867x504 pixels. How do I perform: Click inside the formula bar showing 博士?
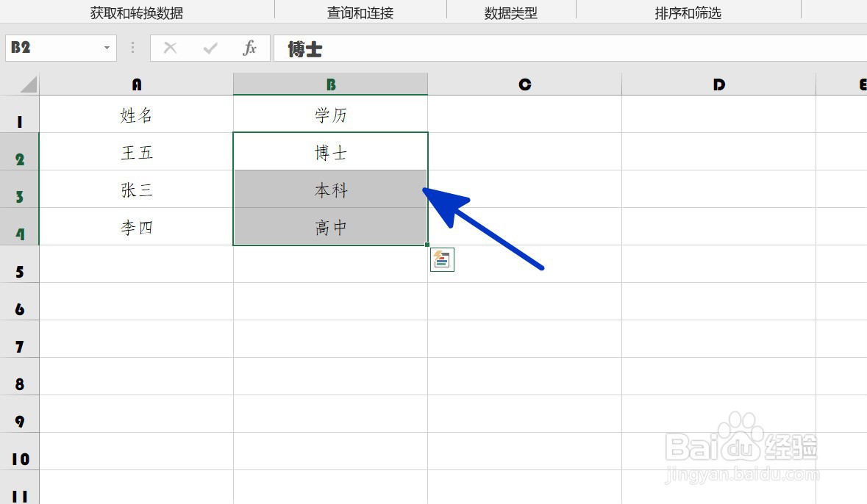[x=368, y=48]
